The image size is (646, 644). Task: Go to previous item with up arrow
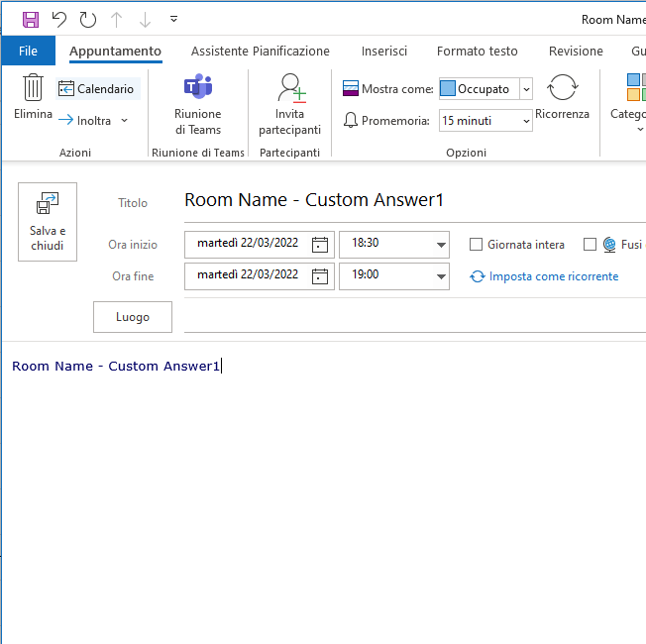[x=117, y=20]
